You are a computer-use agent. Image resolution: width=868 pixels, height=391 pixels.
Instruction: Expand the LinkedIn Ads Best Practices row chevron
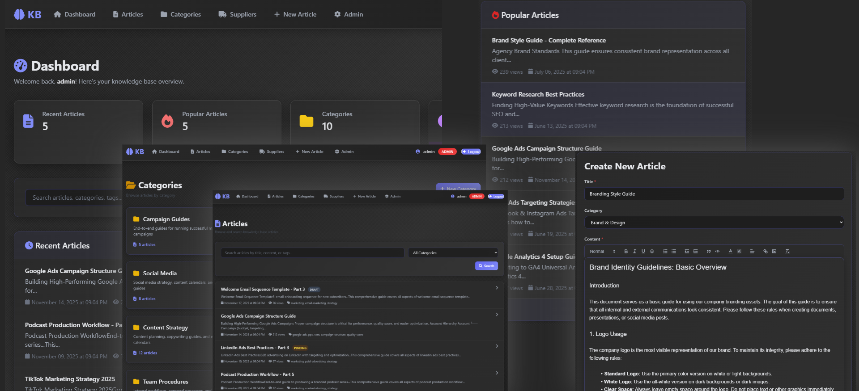497,346
